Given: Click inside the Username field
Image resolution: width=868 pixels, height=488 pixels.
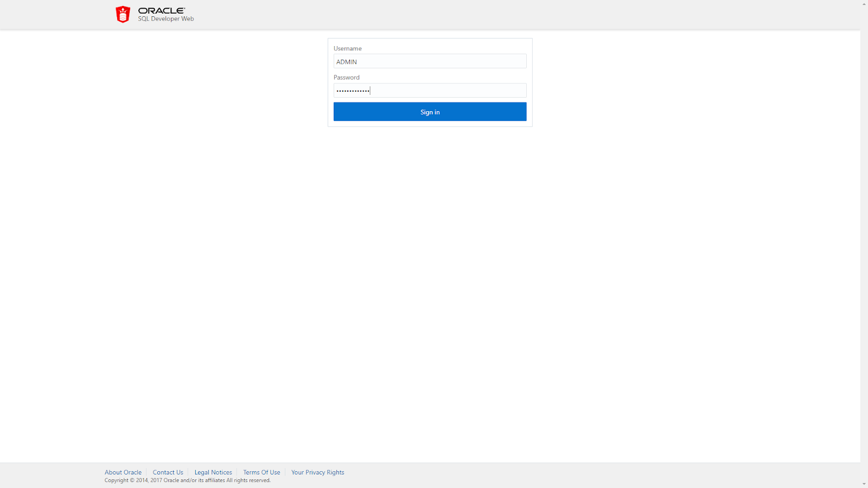Looking at the screenshot, I should point(430,61).
